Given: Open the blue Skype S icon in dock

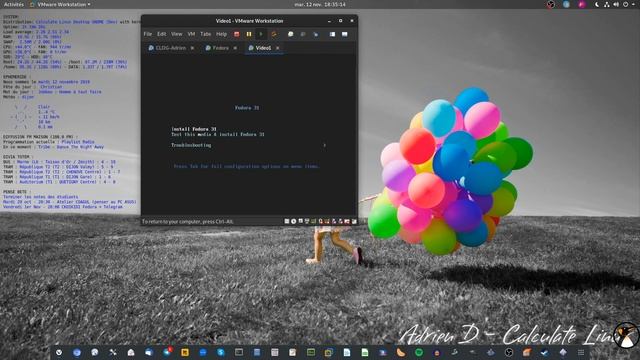Looking at the screenshot, I should (x=221, y=352).
